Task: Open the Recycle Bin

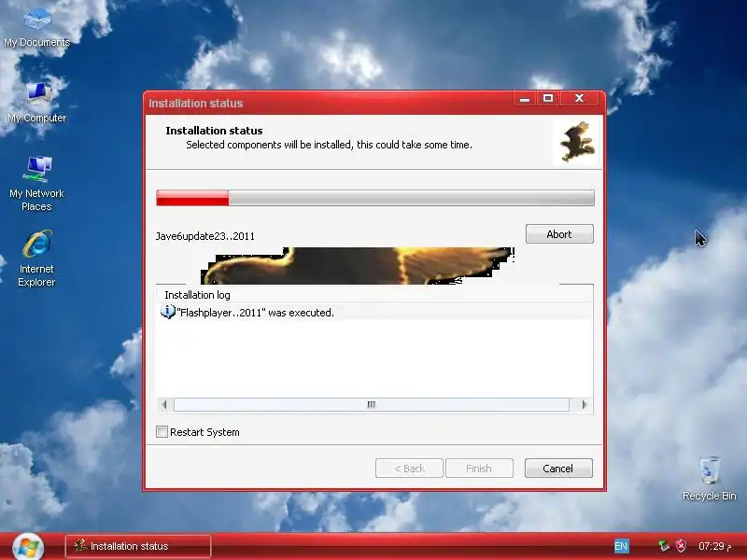Action: coord(710,479)
